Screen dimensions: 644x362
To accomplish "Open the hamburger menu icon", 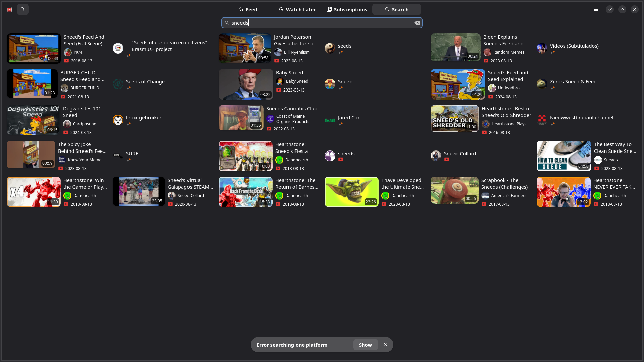I will [x=596, y=9].
